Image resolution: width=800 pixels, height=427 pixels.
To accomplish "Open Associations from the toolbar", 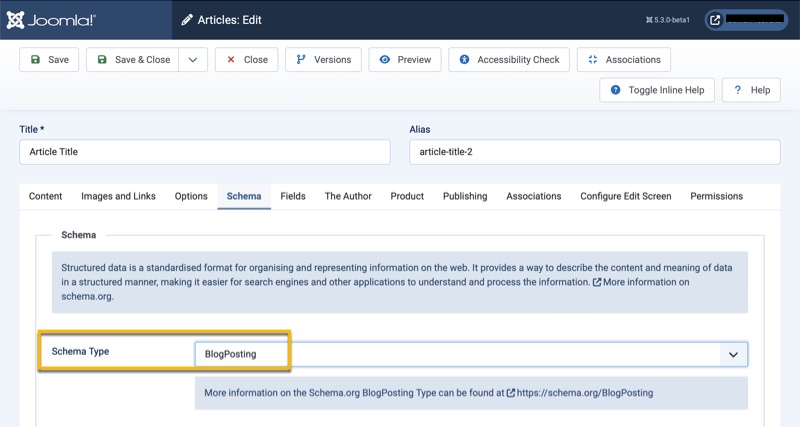I will click(x=624, y=60).
